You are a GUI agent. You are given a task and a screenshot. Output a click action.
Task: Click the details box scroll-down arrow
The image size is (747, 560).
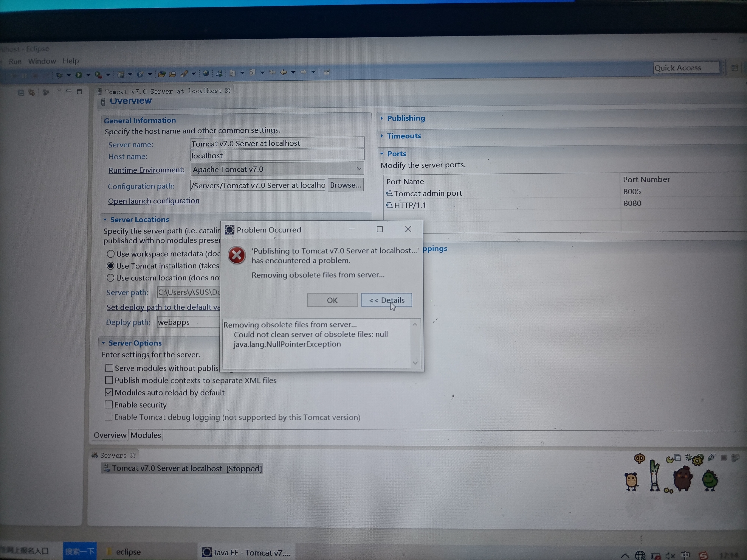[415, 363]
